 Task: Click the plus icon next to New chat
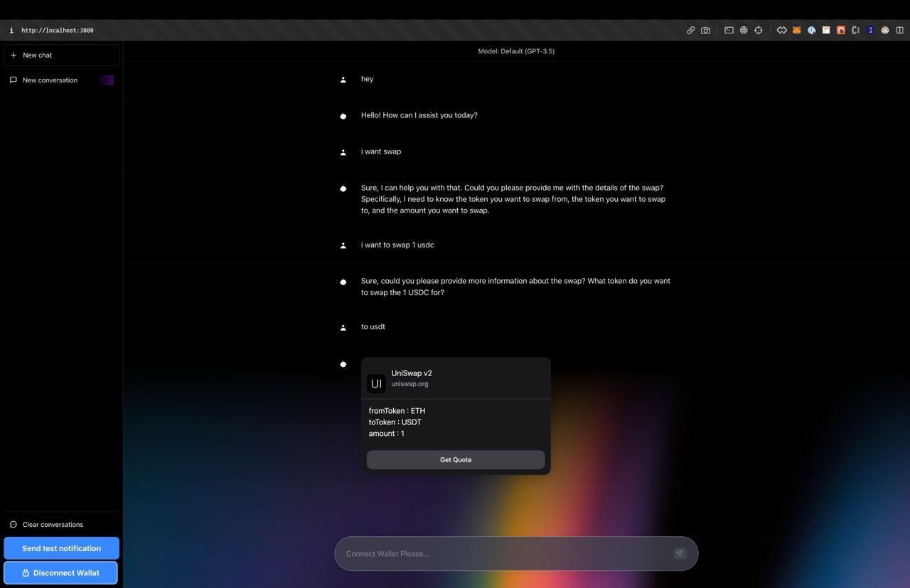(14, 55)
